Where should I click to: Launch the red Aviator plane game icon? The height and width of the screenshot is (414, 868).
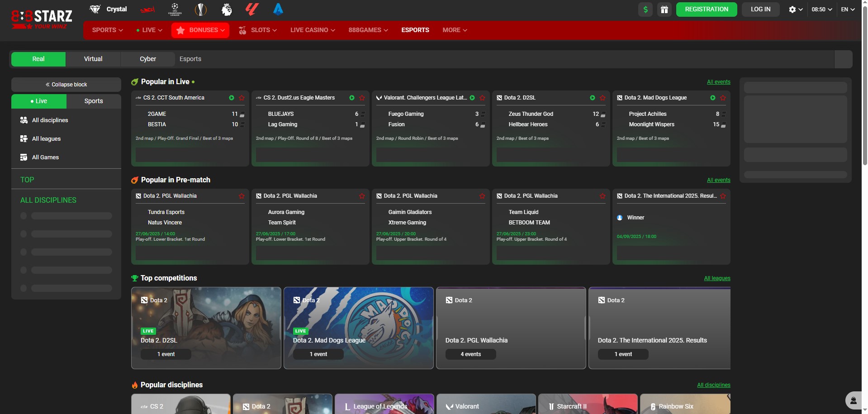click(x=147, y=9)
